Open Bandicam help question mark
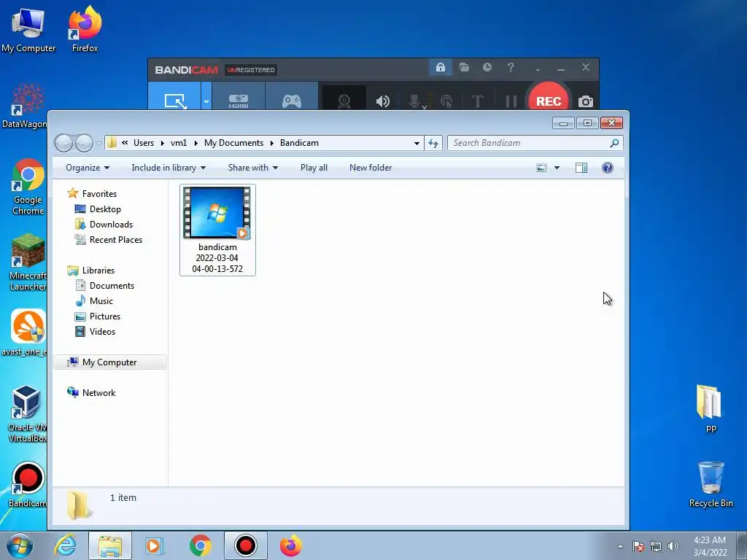Image resolution: width=747 pixels, height=560 pixels. (x=511, y=67)
